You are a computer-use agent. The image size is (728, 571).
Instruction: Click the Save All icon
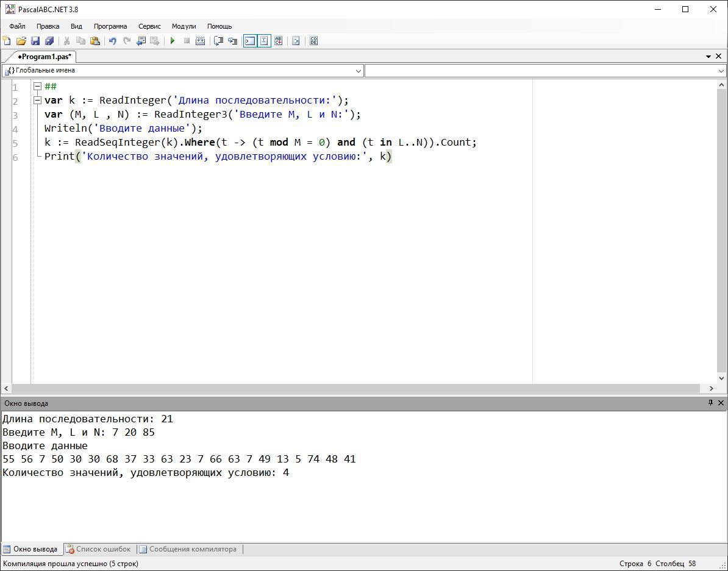[x=49, y=41]
